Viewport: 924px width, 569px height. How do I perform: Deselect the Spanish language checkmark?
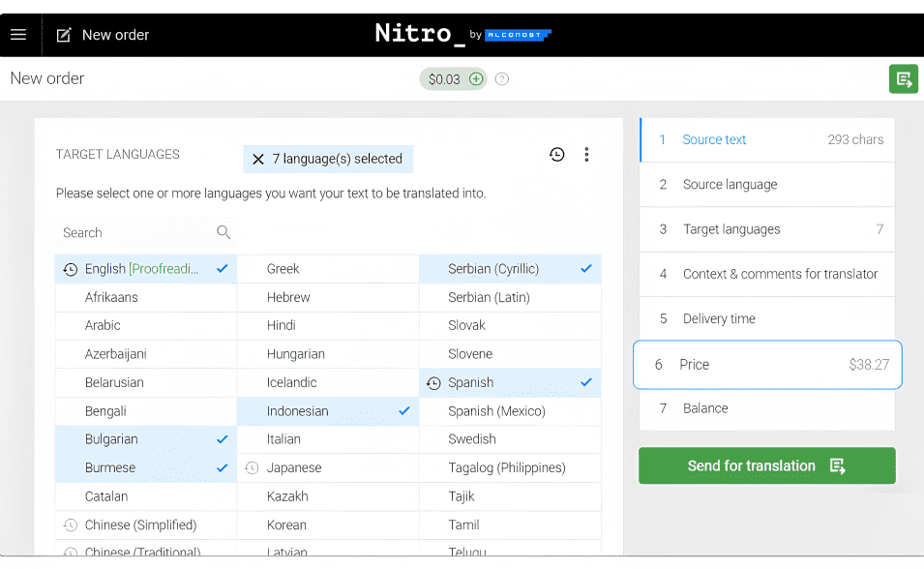click(x=585, y=382)
